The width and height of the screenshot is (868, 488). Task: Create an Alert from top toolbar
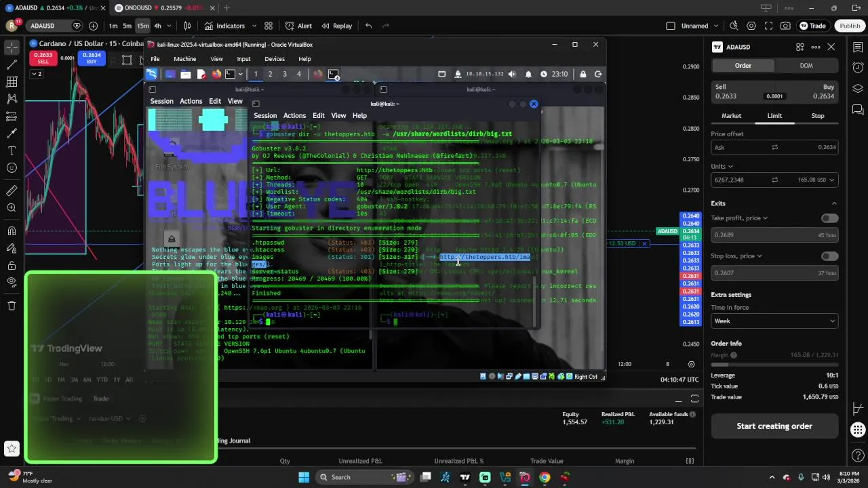pos(298,26)
